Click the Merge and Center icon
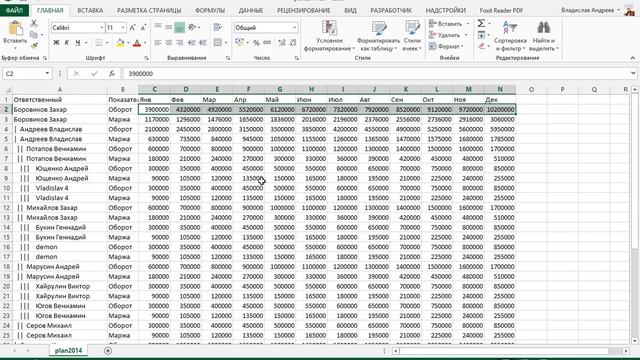Image resolution: width=640 pixels, height=360 pixels. click(218, 42)
